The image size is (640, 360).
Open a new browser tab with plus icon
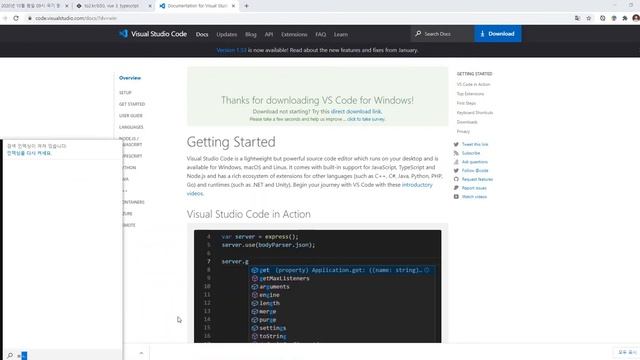(246, 6)
